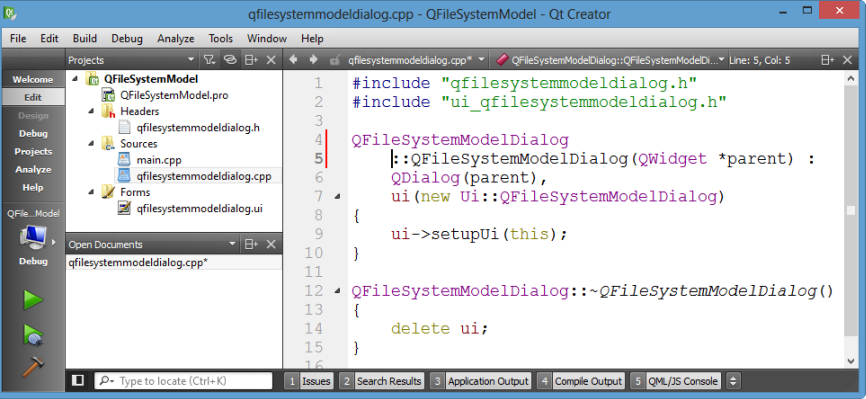Go back with the left arrow icon
Viewport: 866px width, 399px height.
(x=293, y=60)
